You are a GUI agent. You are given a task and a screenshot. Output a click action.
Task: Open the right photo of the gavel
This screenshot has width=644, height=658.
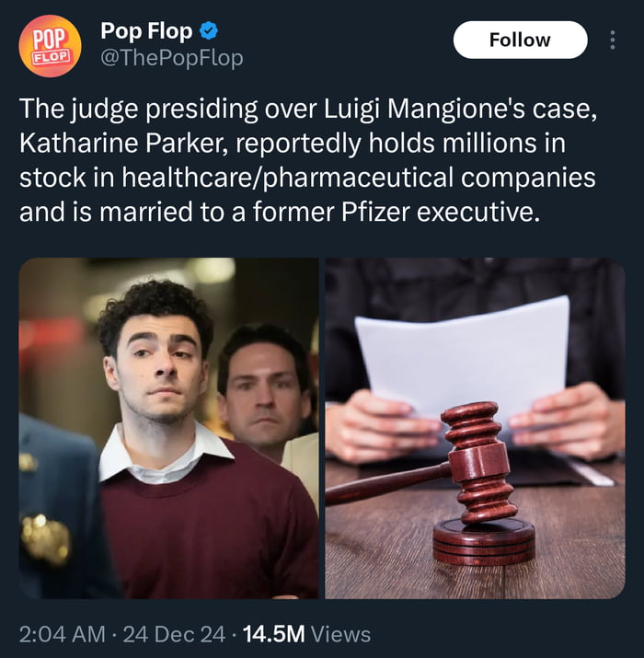(x=475, y=428)
